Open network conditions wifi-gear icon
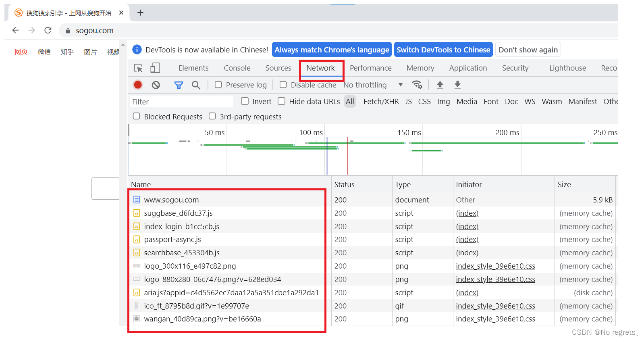The image size is (644, 340). click(417, 85)
